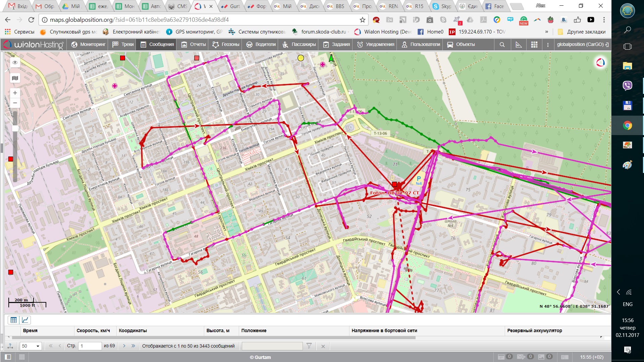644x362 pixels.
Task: Open rows-per-page dropdown showing 50
Action: 31,346
